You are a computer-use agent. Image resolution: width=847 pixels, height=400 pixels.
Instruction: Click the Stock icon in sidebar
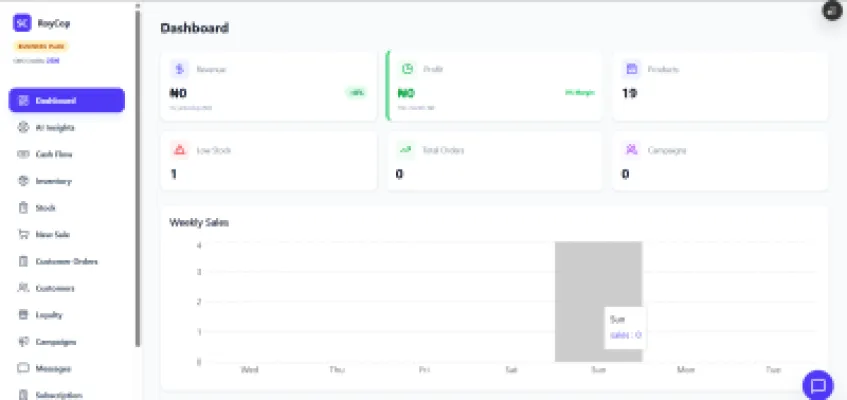pos(23,208)
